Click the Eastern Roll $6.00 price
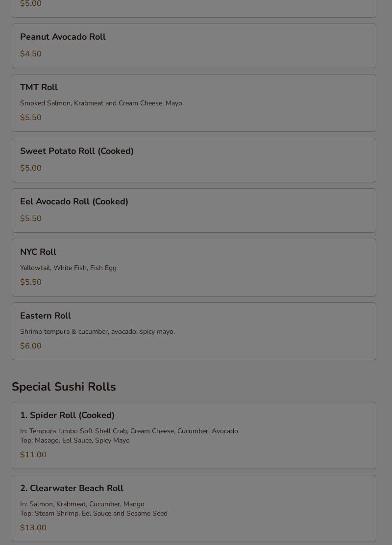 pos(30,346)
